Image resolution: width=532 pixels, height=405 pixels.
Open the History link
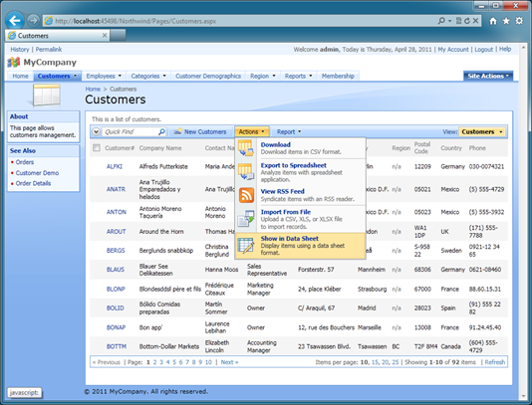pos(20,50)
